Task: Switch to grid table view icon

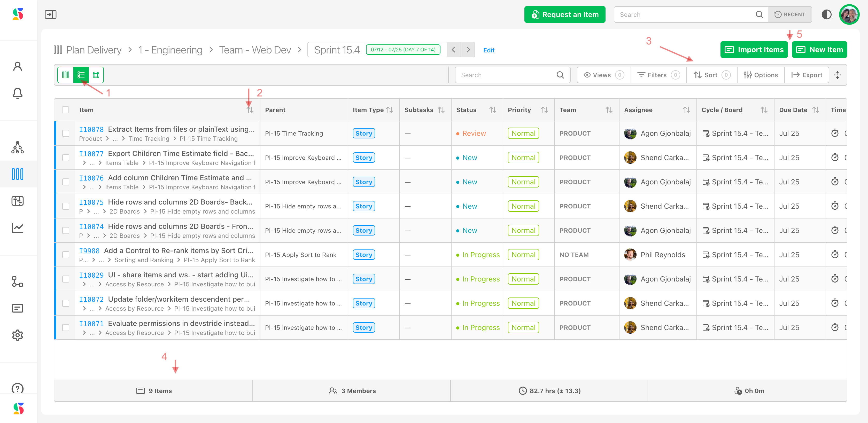Action: coord(96,75)
